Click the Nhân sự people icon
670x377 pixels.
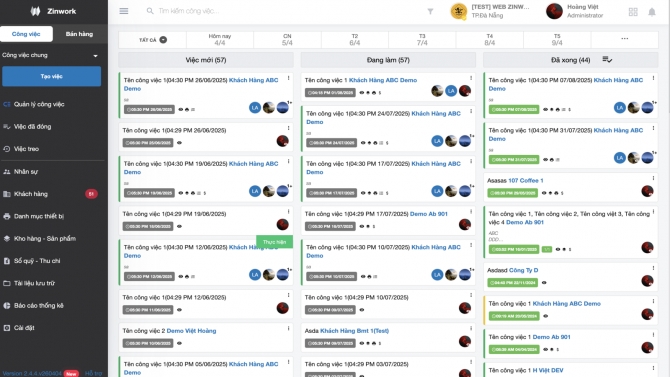tap(6, 171)
